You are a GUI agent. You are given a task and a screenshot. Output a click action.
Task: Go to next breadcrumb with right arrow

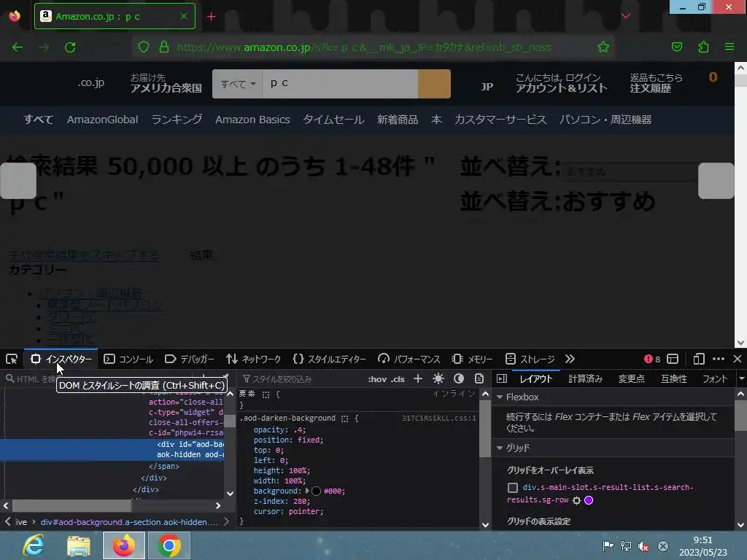coord(226,522)
